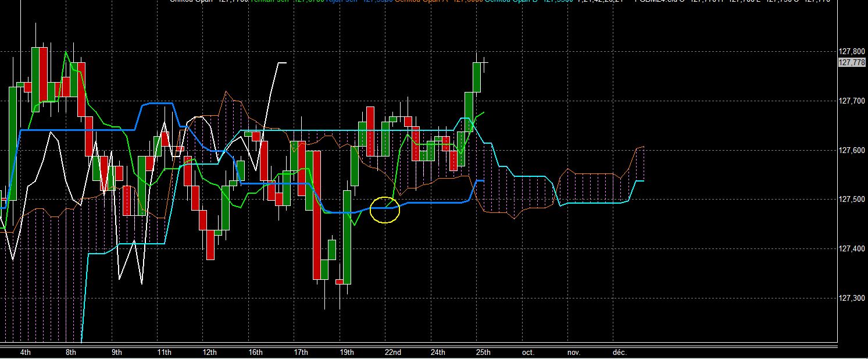Viewport: 868px width, 359px height.
Task: Select the 11th date label
Action: point(165,352)
